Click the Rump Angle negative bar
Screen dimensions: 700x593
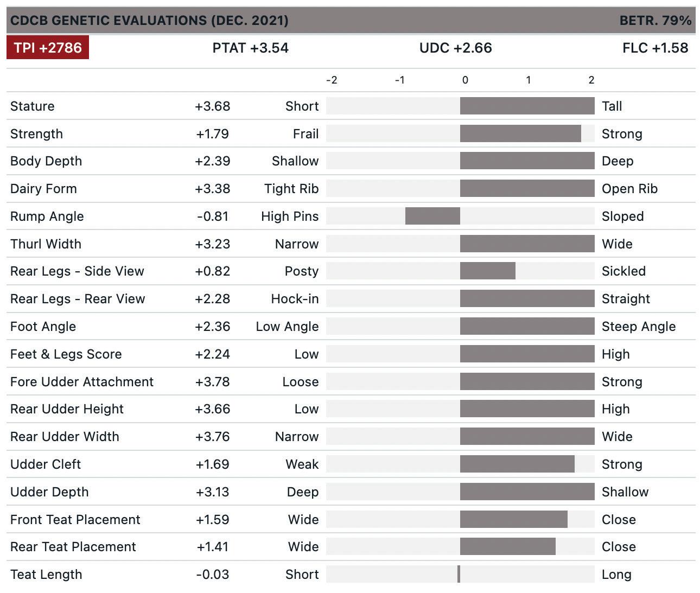pos(432,216)
